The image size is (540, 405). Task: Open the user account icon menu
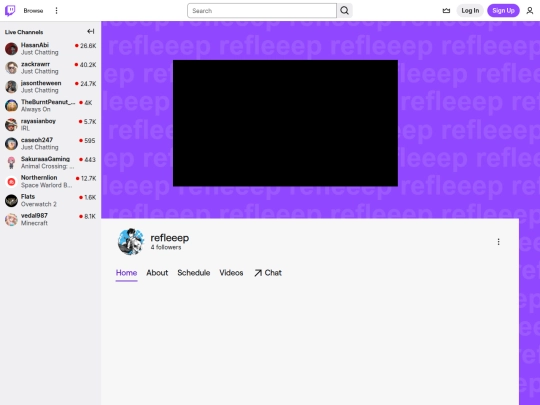click(530, 11)
